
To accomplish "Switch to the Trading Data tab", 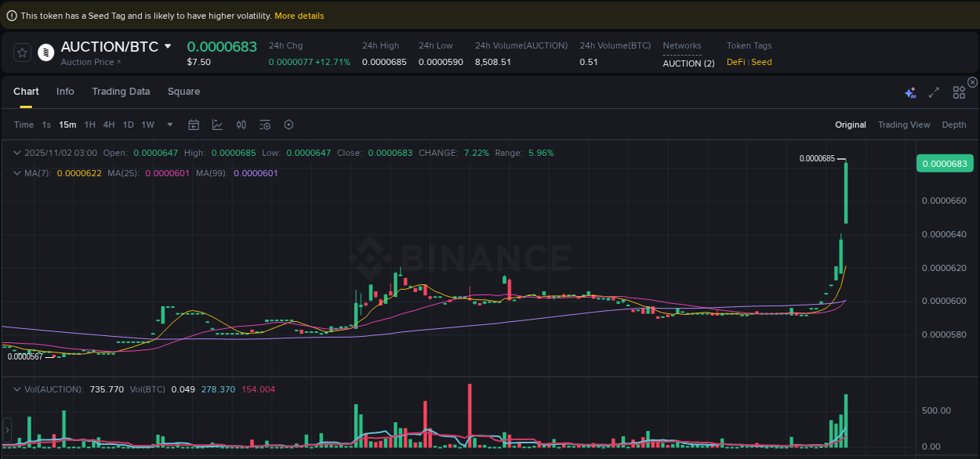I will coord(121,92).
